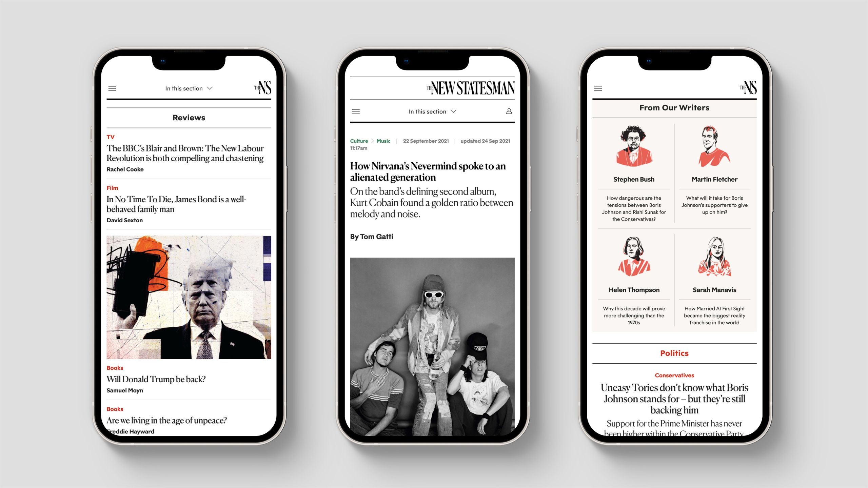Open the hamburger menu on right phone

coord(598,87)
